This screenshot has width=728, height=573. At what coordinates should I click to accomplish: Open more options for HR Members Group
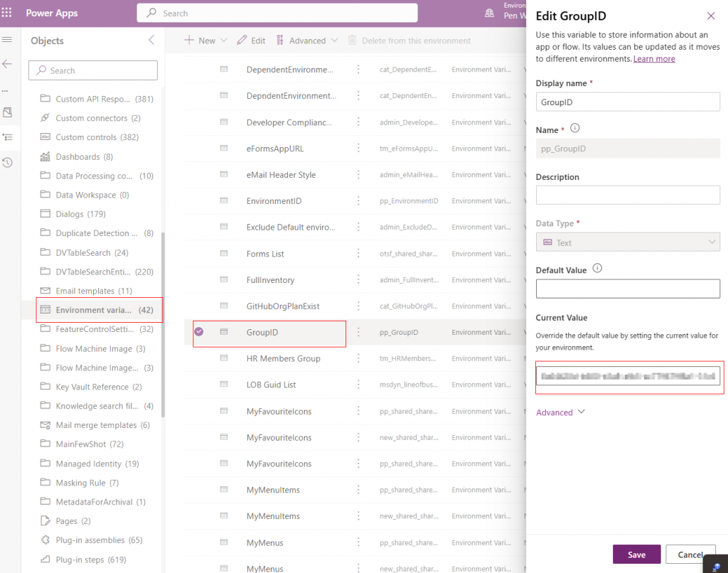[358, 358]
